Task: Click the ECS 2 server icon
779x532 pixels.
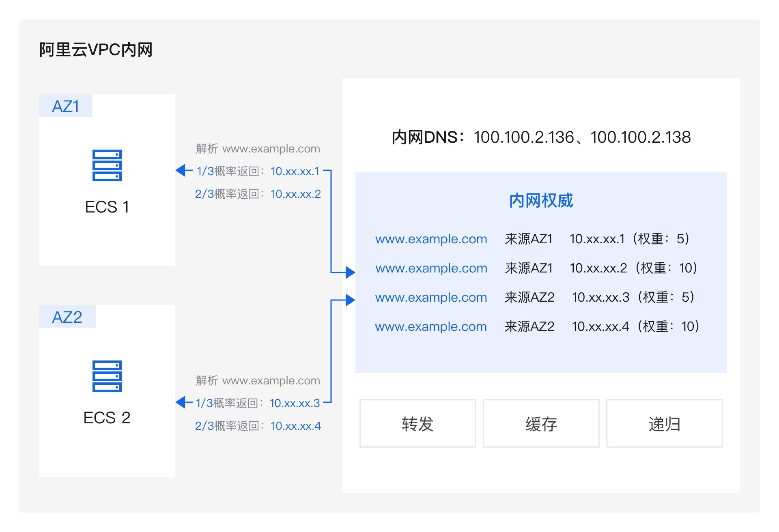Action: tap(107, 376)
